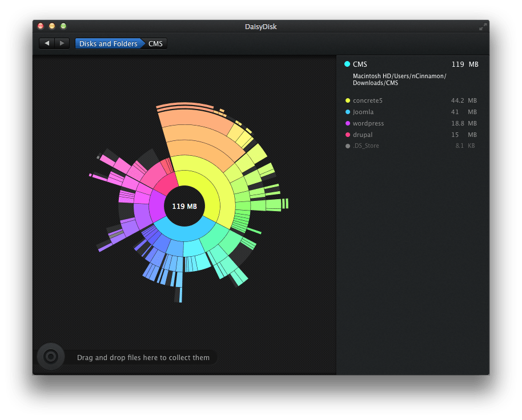Click the gray .DS_Store dot
This screenshot has height=420, width=522.
click(x=347, y=146)
